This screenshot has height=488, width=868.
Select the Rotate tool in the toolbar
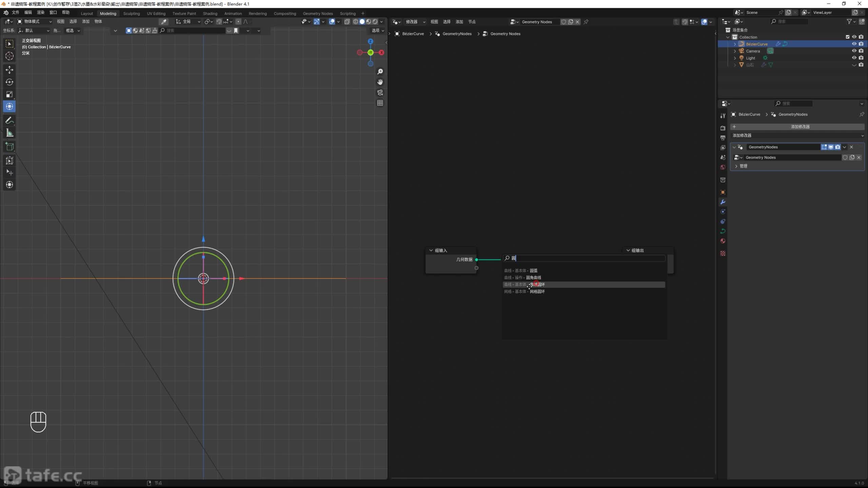point(9,82)
